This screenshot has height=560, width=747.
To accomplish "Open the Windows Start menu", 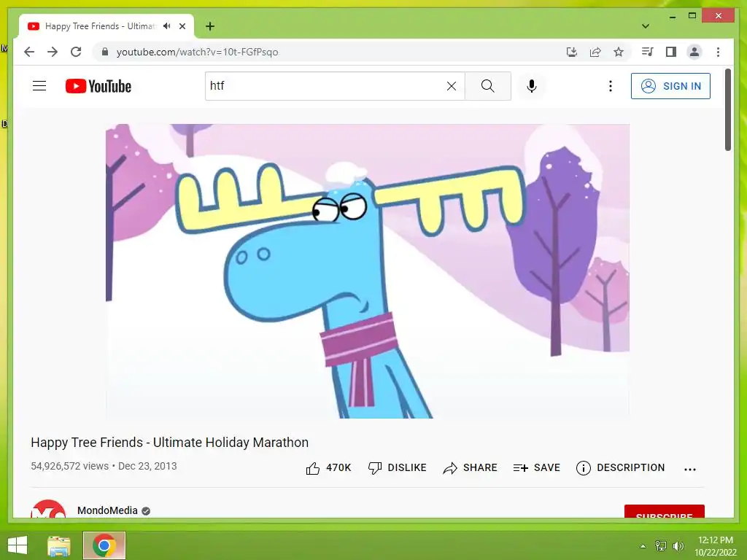I will coord(18,545).
